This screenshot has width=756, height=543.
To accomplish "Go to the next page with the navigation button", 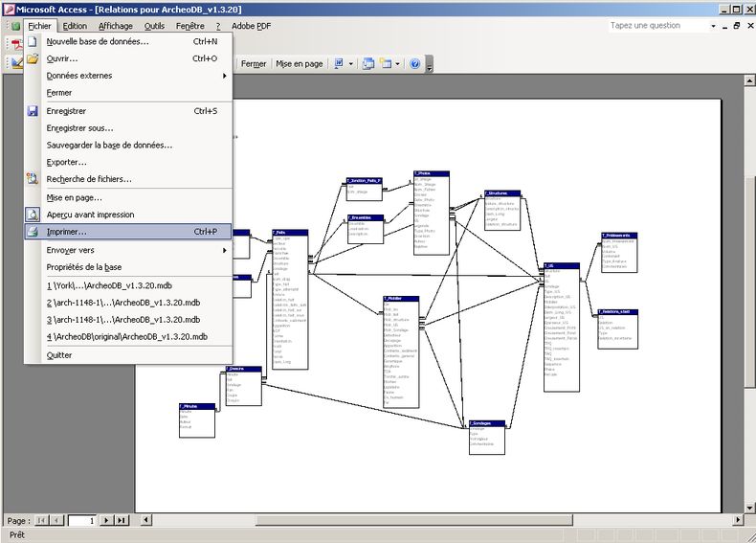I will [106, 520].
